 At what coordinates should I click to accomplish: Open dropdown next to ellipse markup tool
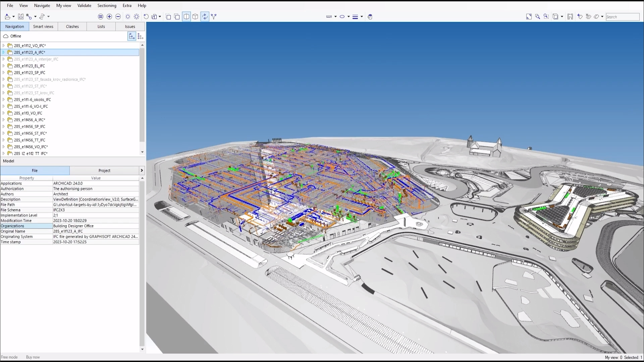coord(348,17)
